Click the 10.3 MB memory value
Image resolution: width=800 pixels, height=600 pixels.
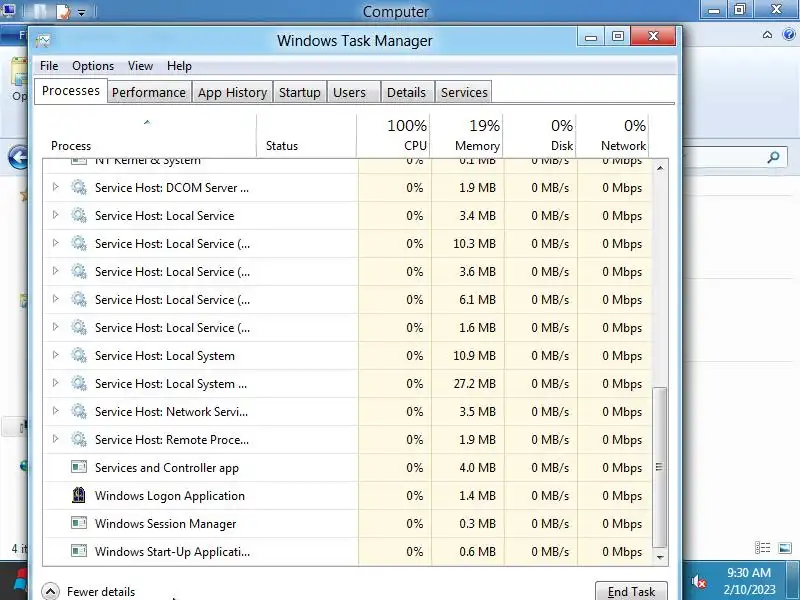474,244
